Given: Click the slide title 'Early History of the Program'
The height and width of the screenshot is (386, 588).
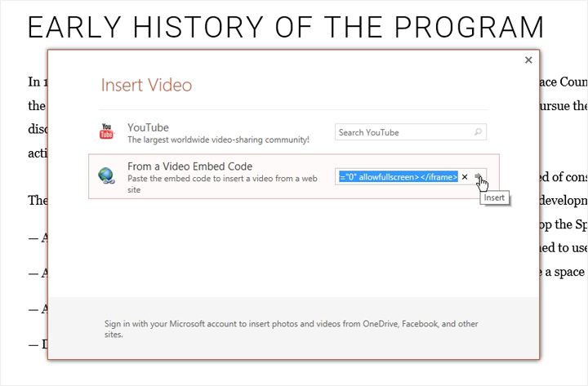Looking at the screenshot, I should 286,27.
